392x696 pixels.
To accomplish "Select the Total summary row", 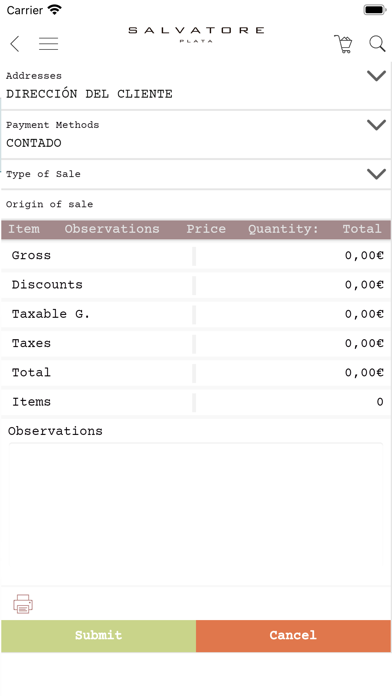I will pos(196,372).
